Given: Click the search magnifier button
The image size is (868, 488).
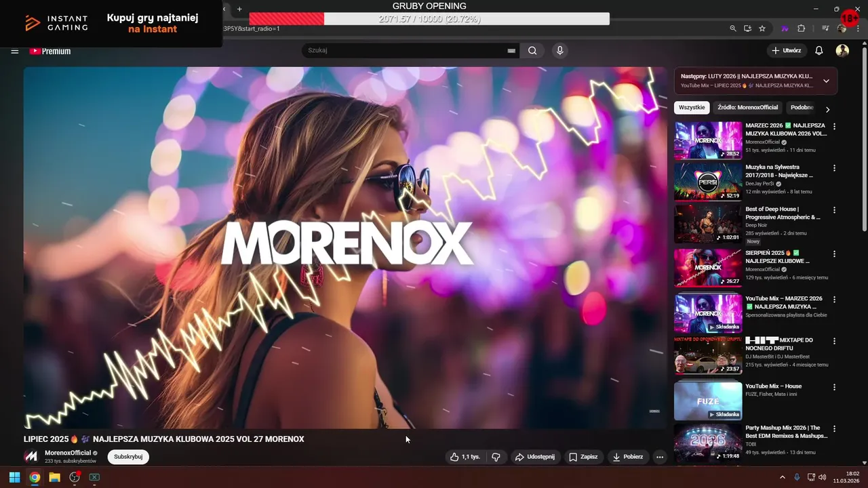Looking at the screenshot, I should tap(532, 51).
